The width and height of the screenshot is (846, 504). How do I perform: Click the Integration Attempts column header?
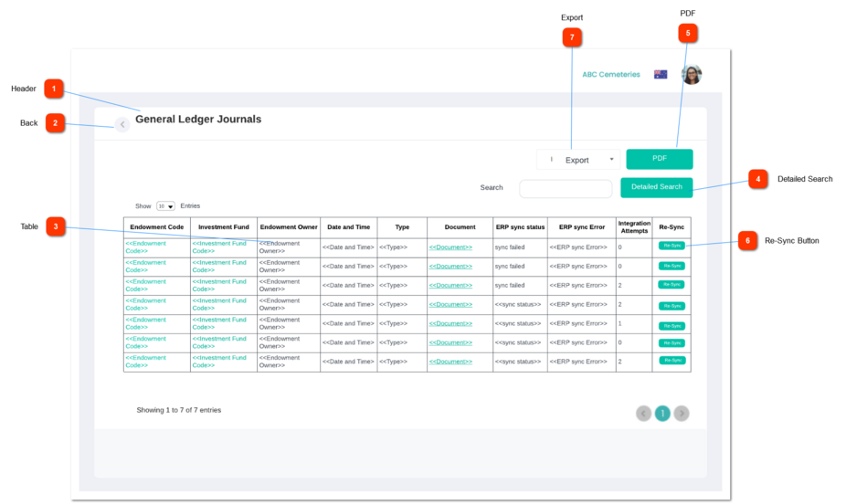click(634, 227)
